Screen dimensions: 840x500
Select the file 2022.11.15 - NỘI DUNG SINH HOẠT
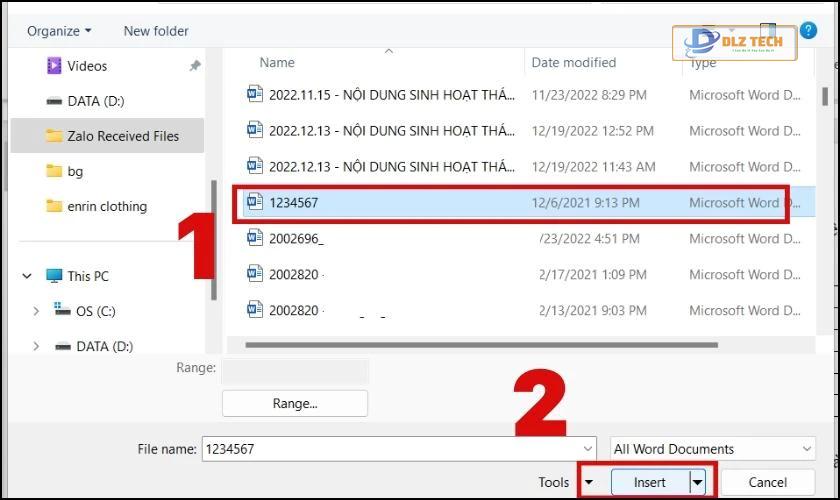tap(392, 95)
